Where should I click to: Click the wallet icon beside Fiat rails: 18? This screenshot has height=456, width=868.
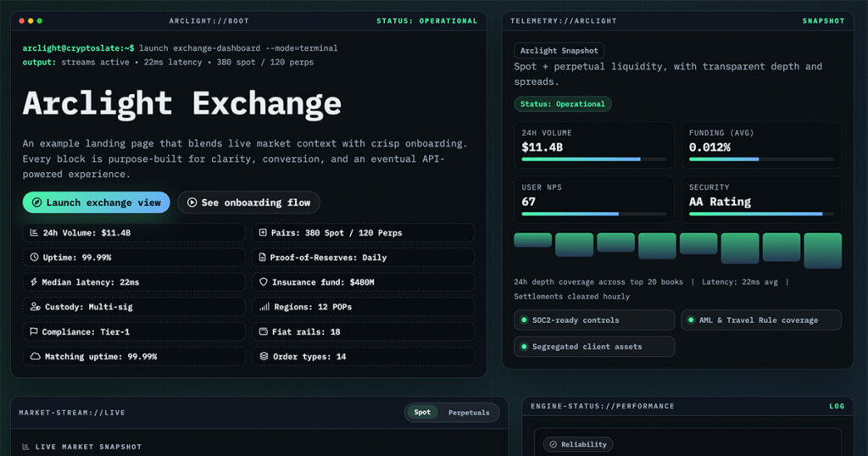264,331
